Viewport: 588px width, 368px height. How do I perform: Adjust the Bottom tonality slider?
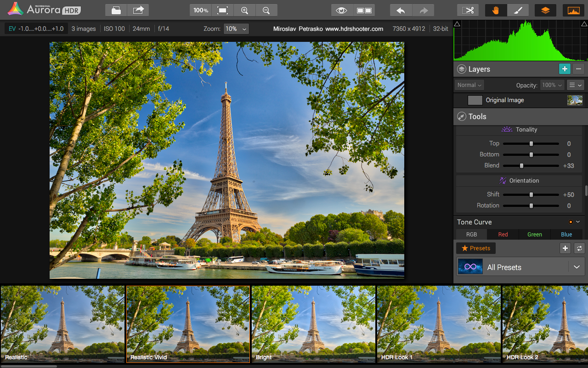[x=531, y=155]
